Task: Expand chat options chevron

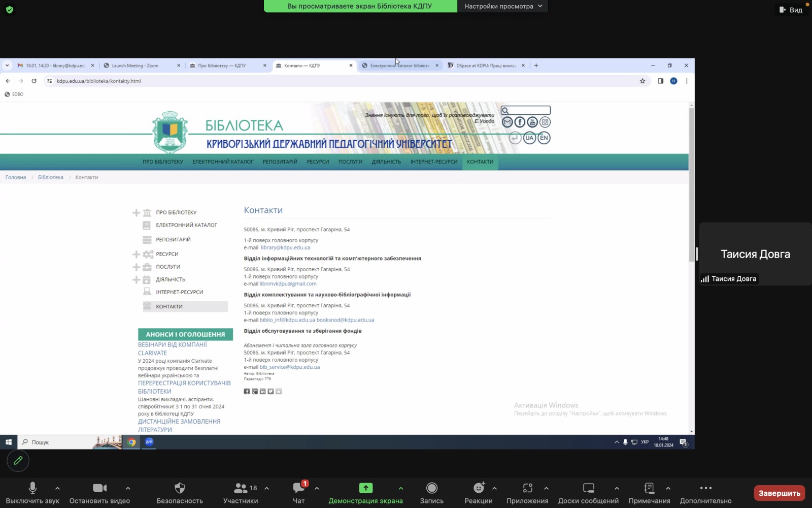Action: [x=317, y=488]
